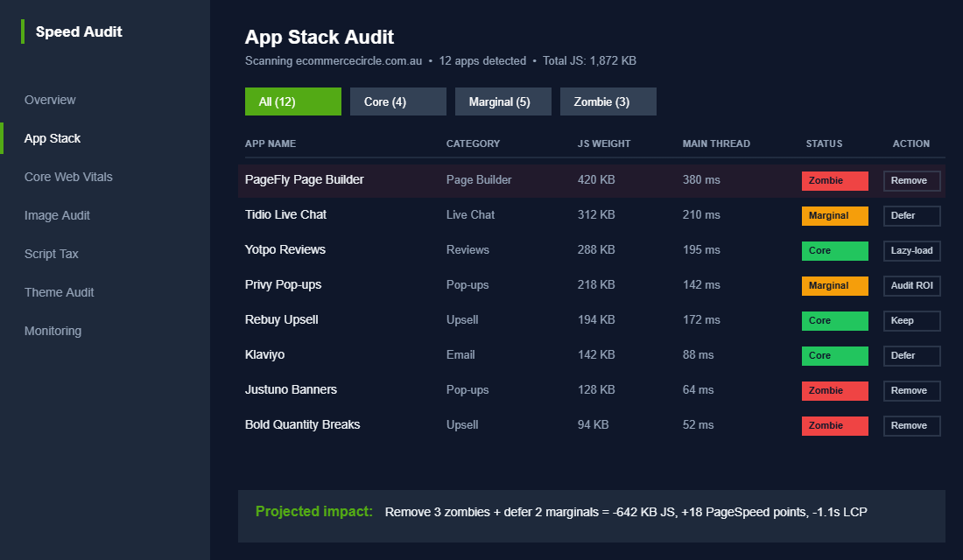This screenshot has height=560, width=963.
Task: Sort by STATUS column header
Action: tap(824, 143)
